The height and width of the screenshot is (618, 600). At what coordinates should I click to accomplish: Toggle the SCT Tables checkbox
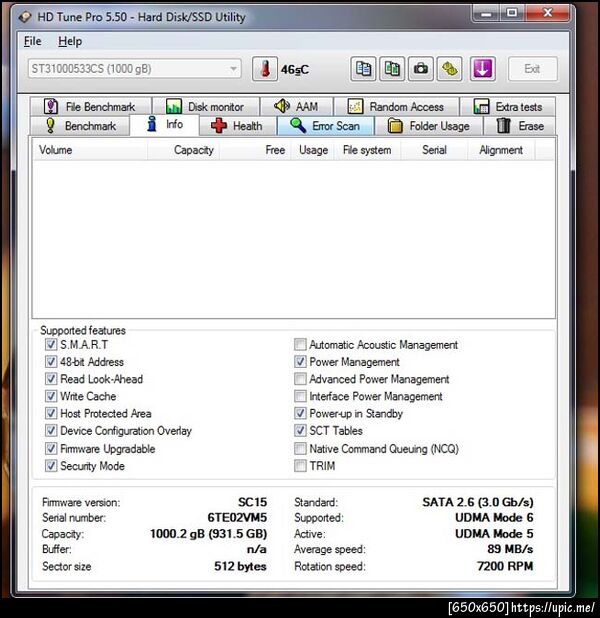coord(300,431)
